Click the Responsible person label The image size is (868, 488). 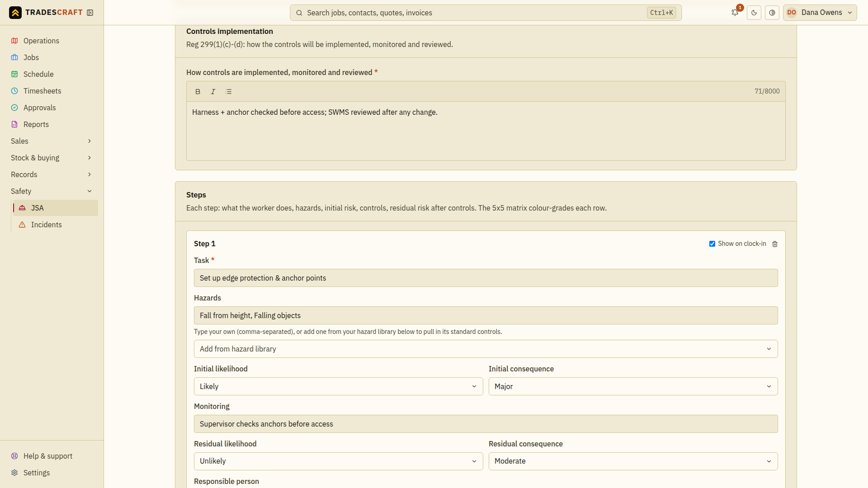point(226,481)
